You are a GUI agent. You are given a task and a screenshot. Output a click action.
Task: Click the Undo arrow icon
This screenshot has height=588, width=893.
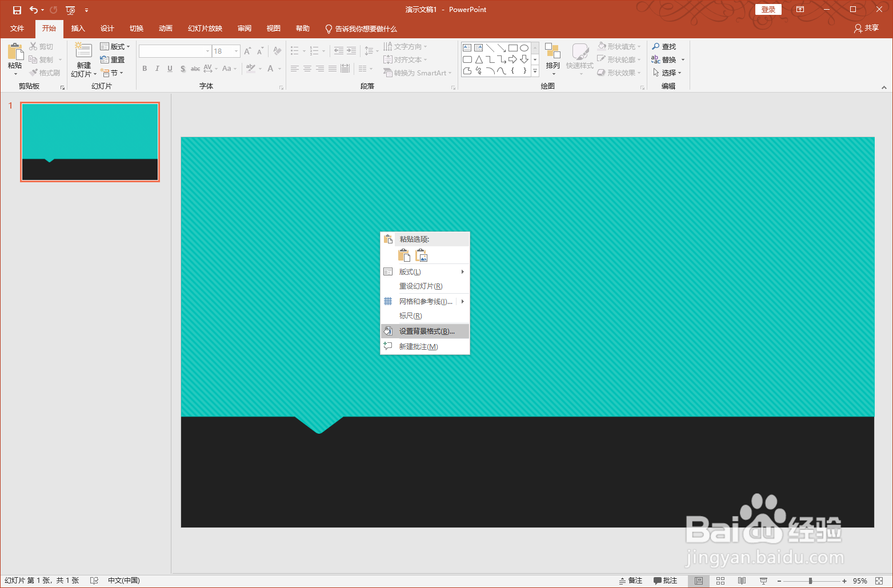click(x=33, y=10)
